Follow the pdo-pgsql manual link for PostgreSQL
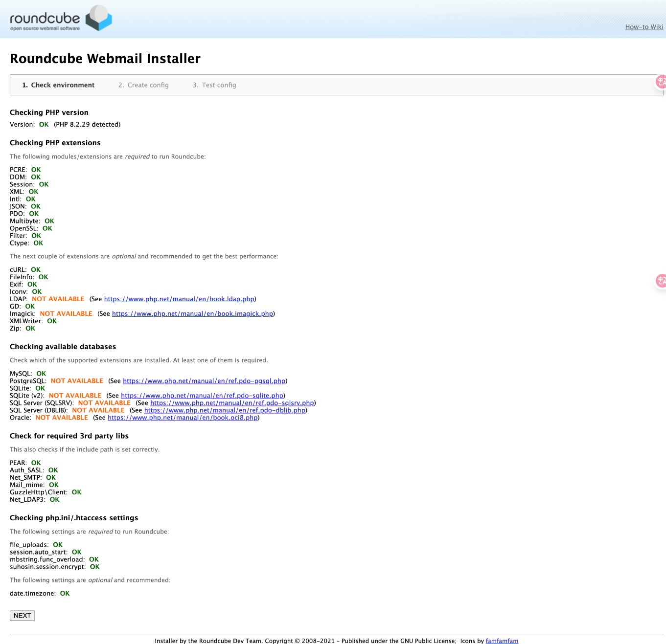This screenshot has width=666, height=644. click(x=204, y=381)
